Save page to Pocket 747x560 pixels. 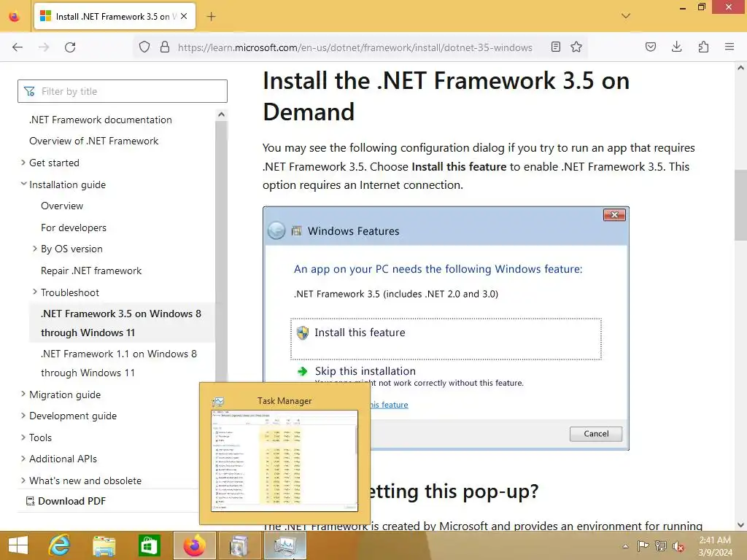click(x=651, y=47)
